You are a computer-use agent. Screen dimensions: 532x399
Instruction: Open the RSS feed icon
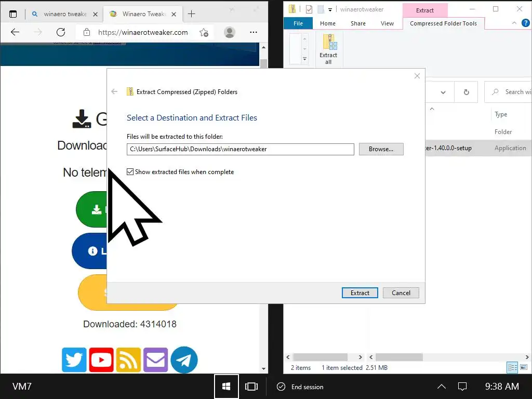click(x=129, y=360)
